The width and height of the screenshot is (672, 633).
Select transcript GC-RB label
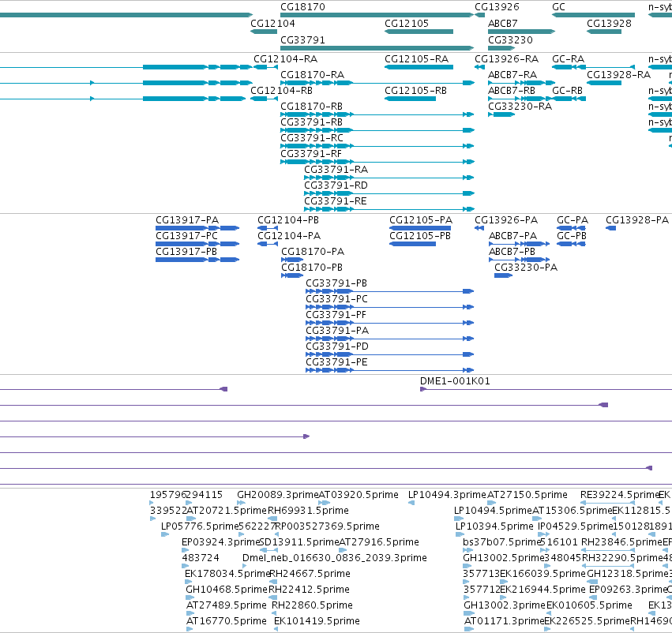[x=568, y=90]
